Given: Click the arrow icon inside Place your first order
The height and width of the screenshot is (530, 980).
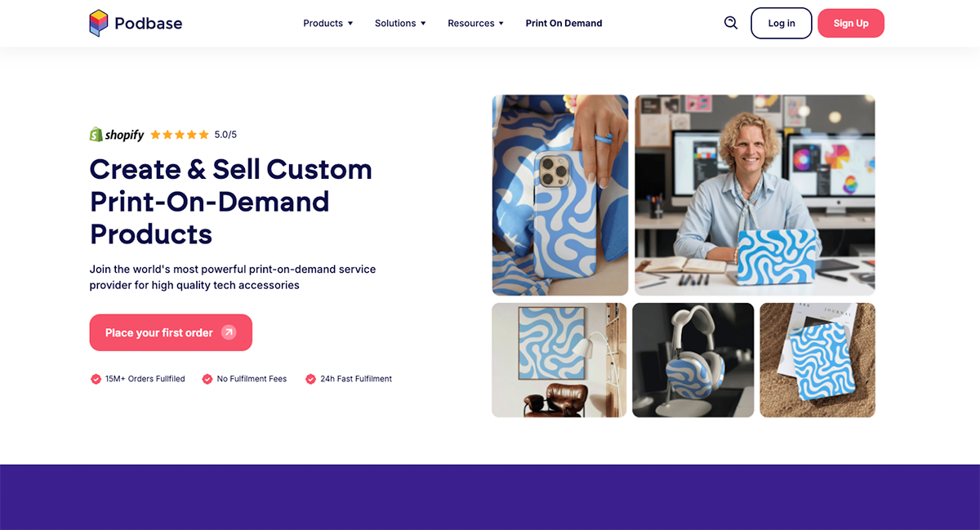Looking at the screenshot, I should coord(229,332).
